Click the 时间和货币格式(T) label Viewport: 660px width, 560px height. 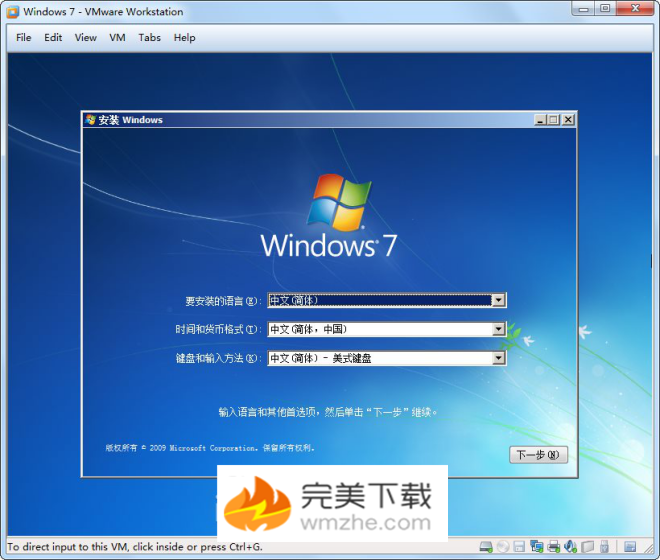click(217, 329)
